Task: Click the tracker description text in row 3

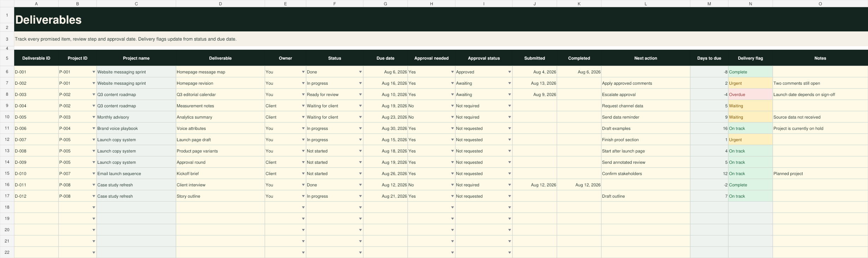Action: coord(126,39)
